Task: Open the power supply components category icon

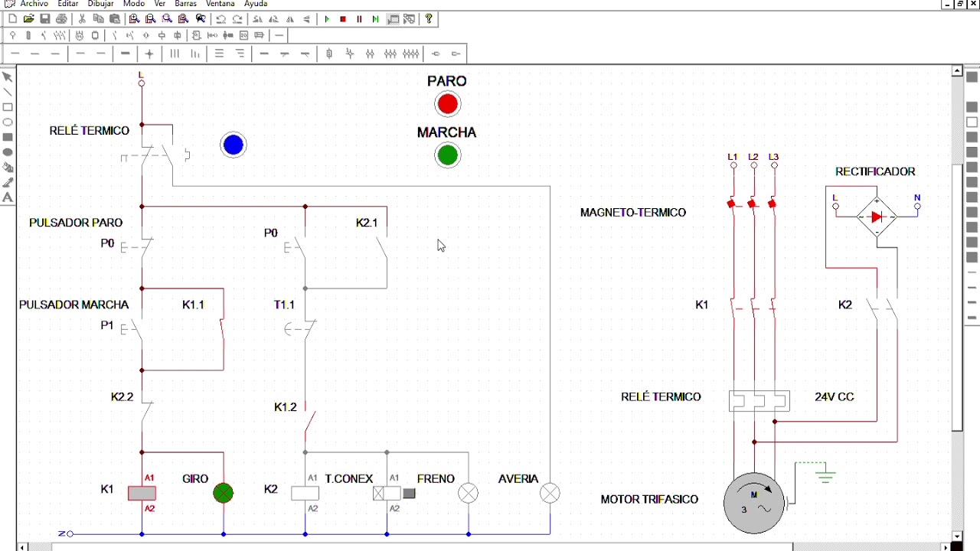Action: 12,35
